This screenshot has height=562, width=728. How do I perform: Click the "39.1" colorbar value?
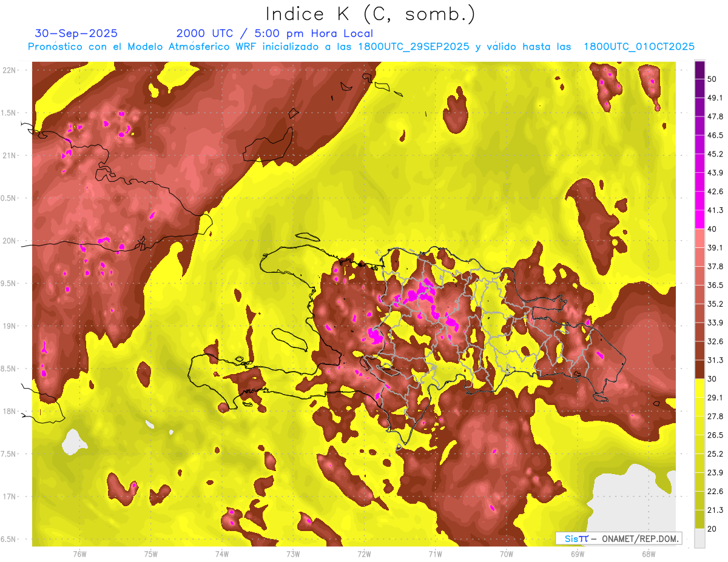(716, 248)
